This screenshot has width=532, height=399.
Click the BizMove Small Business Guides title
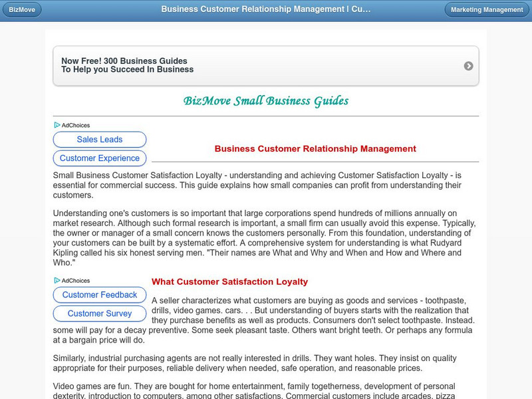[266, 101]
